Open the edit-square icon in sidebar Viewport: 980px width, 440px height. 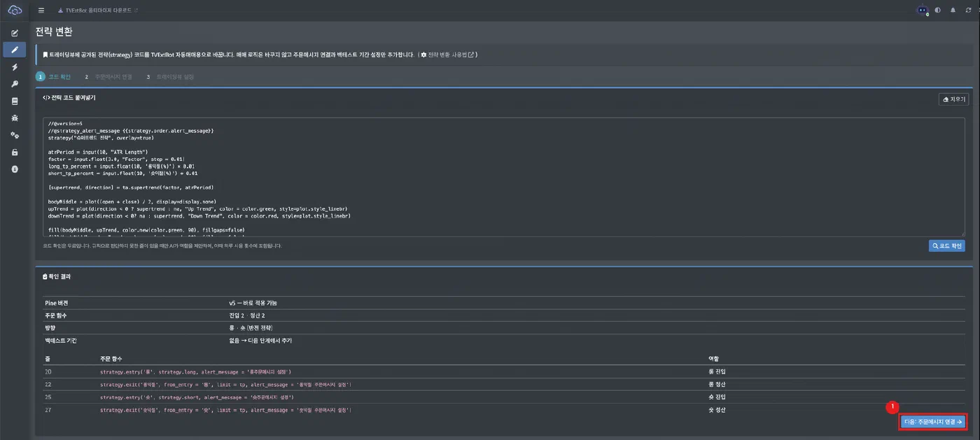[15, 33]
